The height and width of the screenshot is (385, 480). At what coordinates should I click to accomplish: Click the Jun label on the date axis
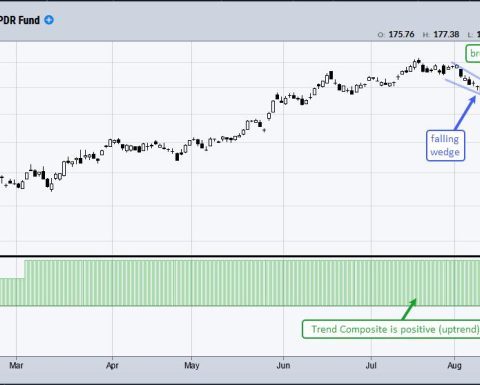[x=283, y=366]
